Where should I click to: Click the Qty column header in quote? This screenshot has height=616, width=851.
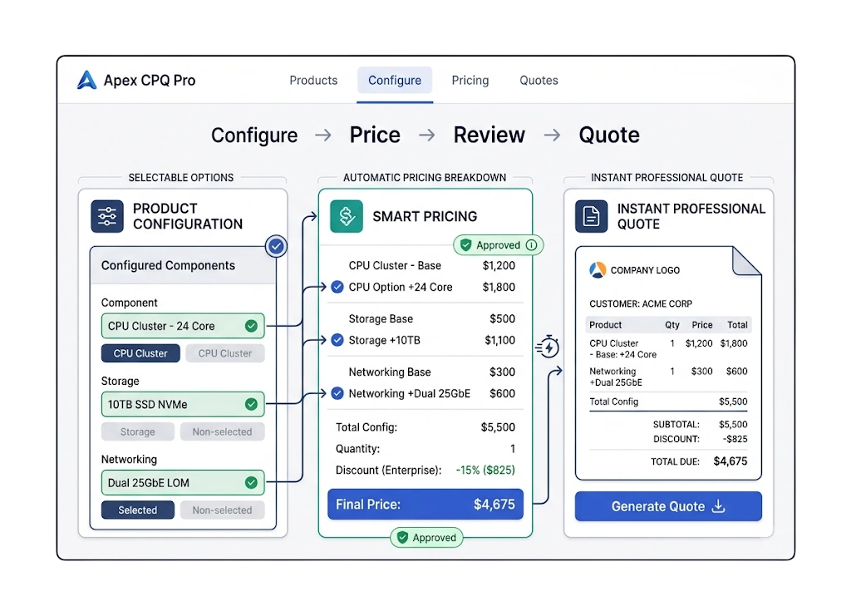(671, 324)
